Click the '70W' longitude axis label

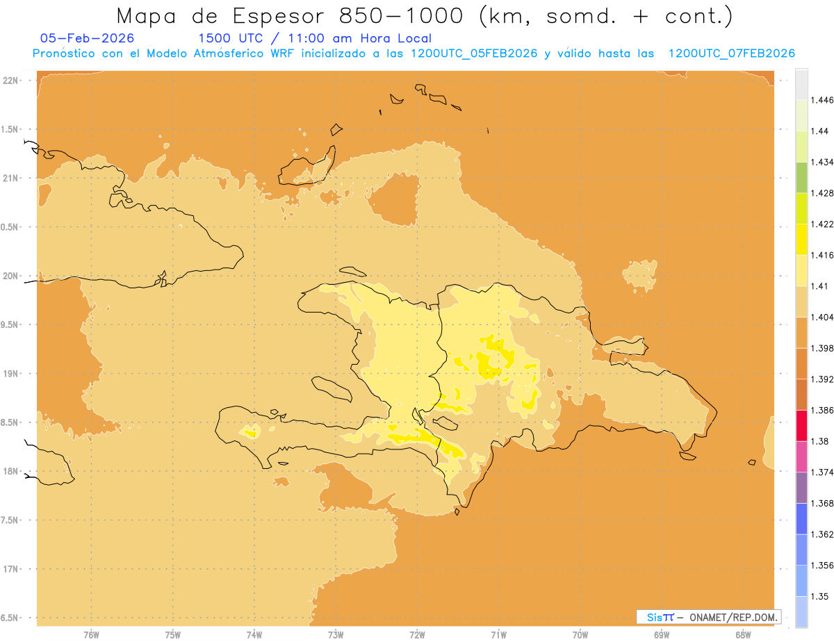[580, 635]
